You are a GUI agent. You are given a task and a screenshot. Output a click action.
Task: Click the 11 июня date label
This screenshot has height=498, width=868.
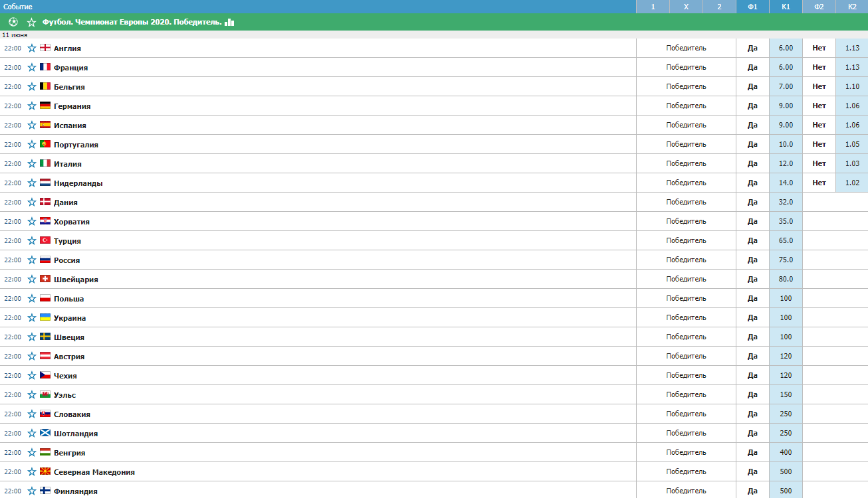click(x=15, y=35)
